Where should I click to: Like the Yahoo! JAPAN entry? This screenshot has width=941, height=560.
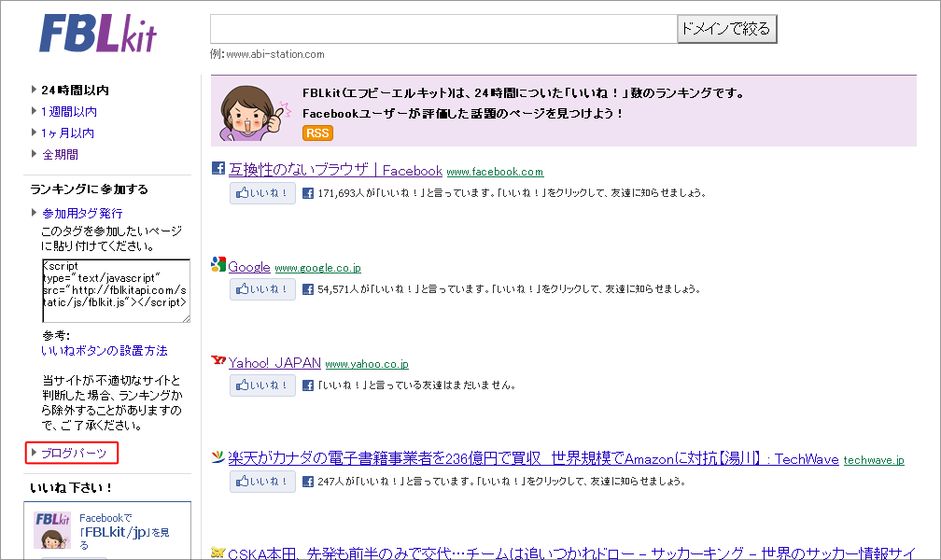click(262, 385)
